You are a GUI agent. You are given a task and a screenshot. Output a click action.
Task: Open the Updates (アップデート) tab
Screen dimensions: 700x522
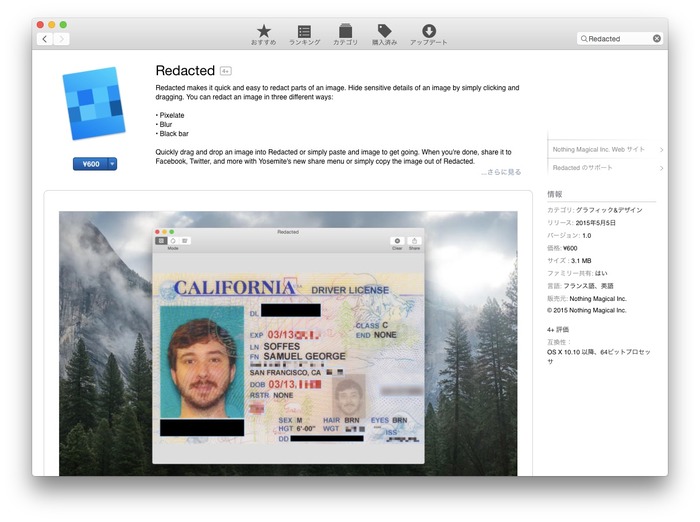click(x=429, y=34)
